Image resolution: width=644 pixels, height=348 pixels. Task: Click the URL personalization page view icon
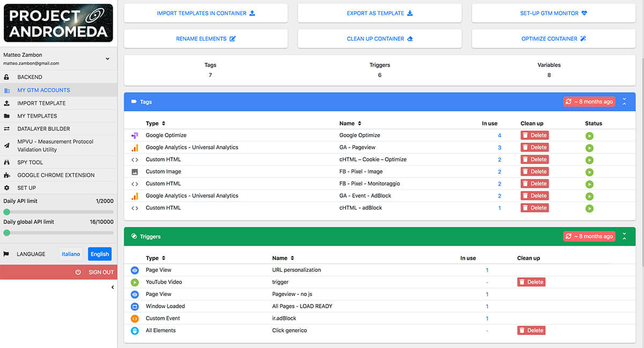point(135,270)
